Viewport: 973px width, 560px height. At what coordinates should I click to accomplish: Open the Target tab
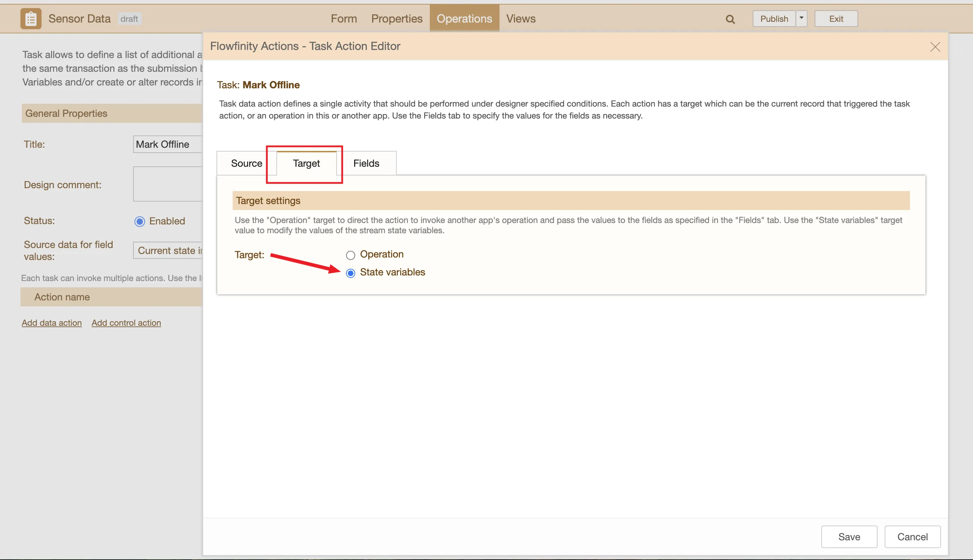[306, 164]
